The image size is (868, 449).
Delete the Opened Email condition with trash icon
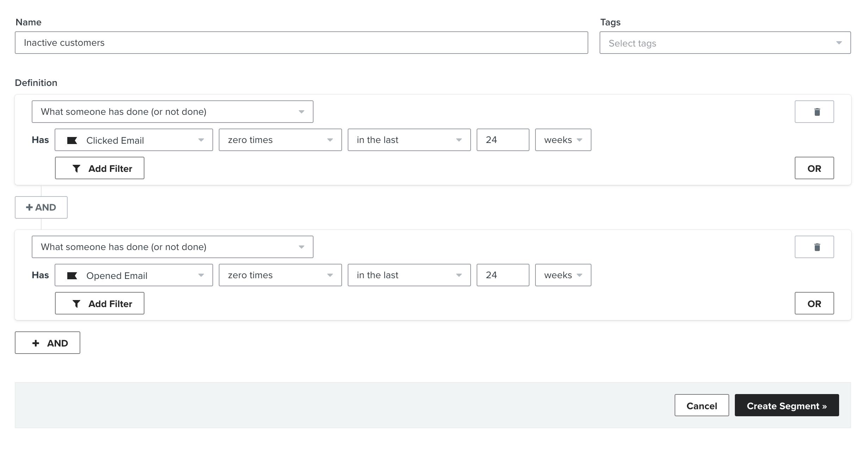pyautogui.click(x=814, y=247)
